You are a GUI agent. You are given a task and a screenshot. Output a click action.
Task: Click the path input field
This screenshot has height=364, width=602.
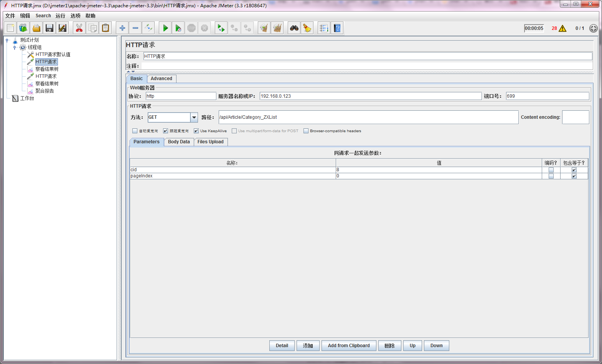click(x=369, y=117)
